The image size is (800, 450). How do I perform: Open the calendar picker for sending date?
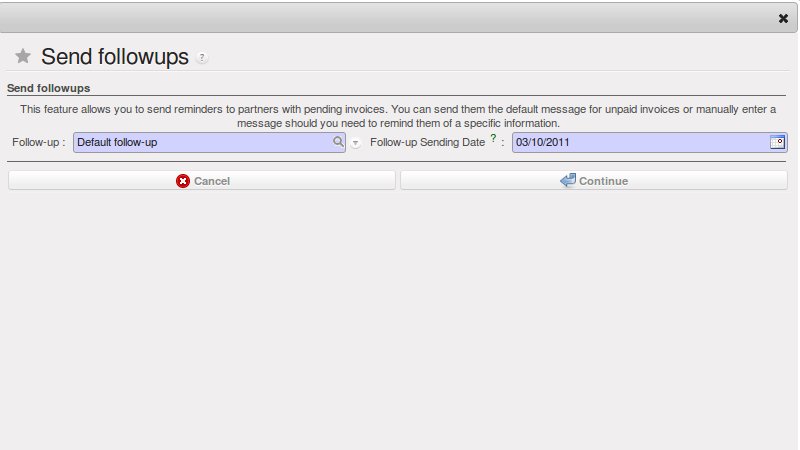(777, 142)
